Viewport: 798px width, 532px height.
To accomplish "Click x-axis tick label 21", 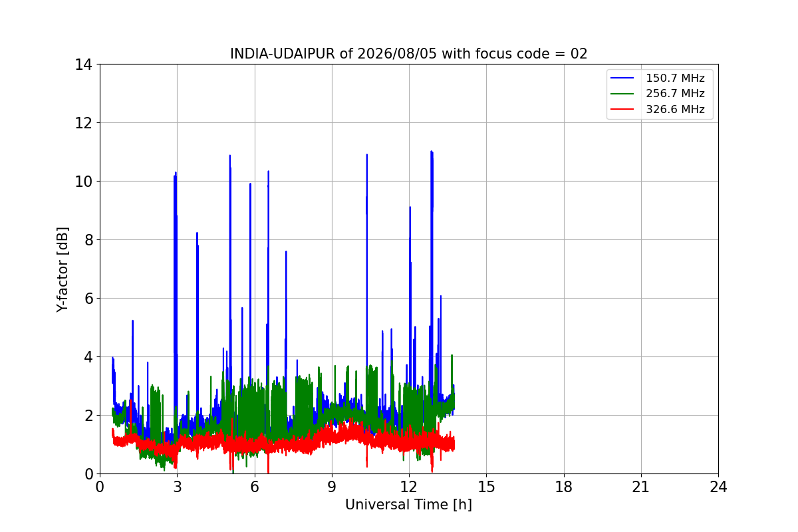I will [x=641, y=487].
